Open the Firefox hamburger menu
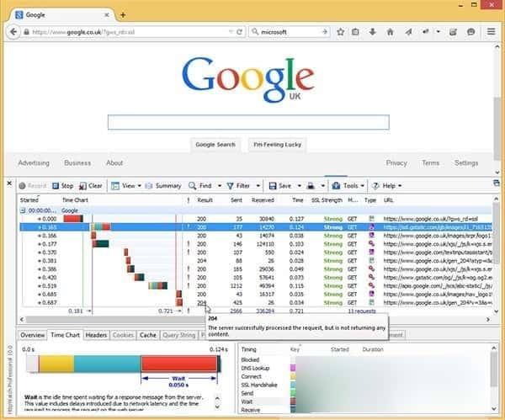Screen dimensions: 505x420 [x=492, y=32]
